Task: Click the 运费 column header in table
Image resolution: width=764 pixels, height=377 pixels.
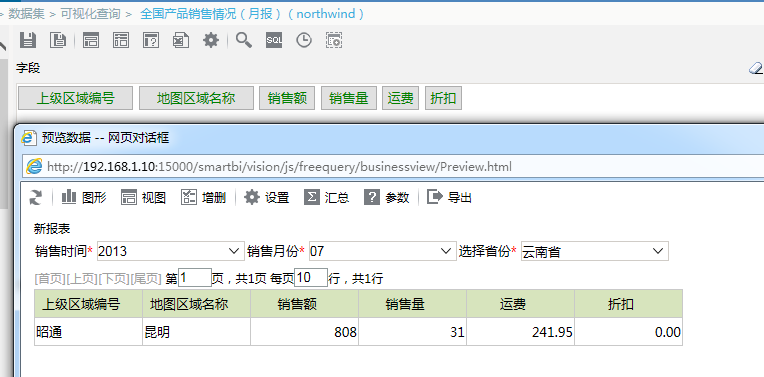Action: click(520, 304)
